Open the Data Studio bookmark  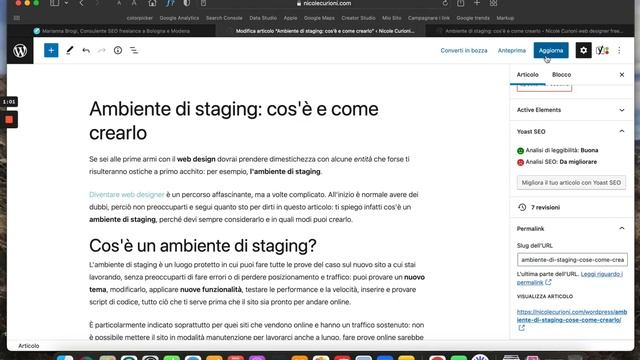click(x=263, y=18)
